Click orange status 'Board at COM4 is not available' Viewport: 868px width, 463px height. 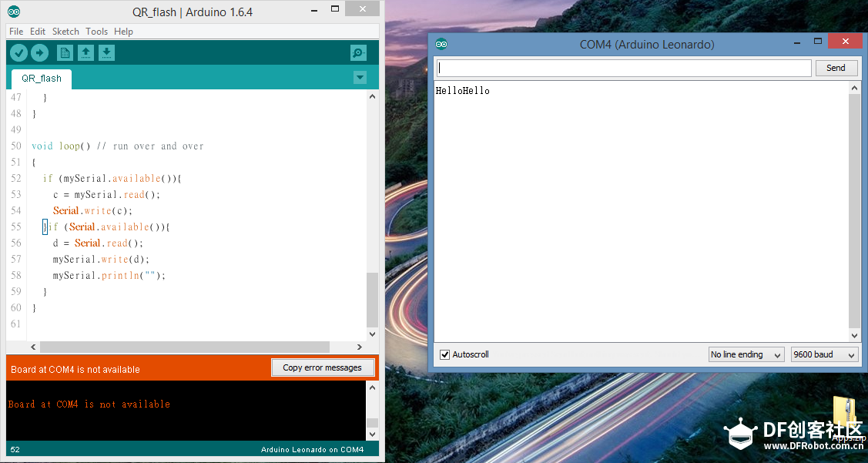pyautogui.click(x=75, y=370)
